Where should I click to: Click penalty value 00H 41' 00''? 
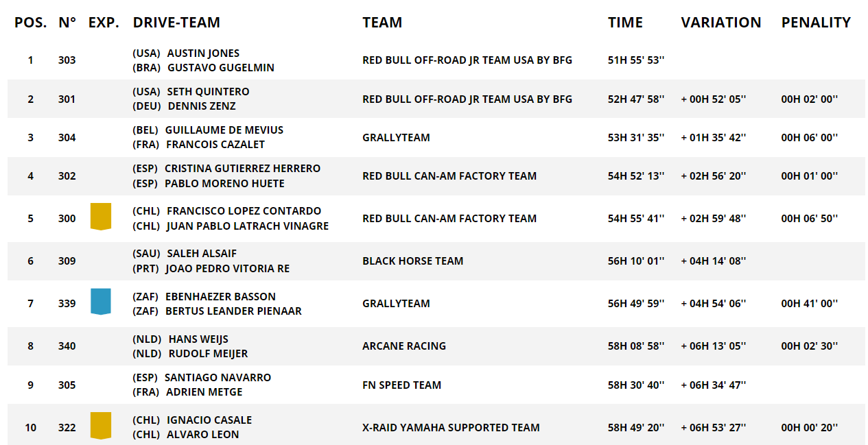810,303
